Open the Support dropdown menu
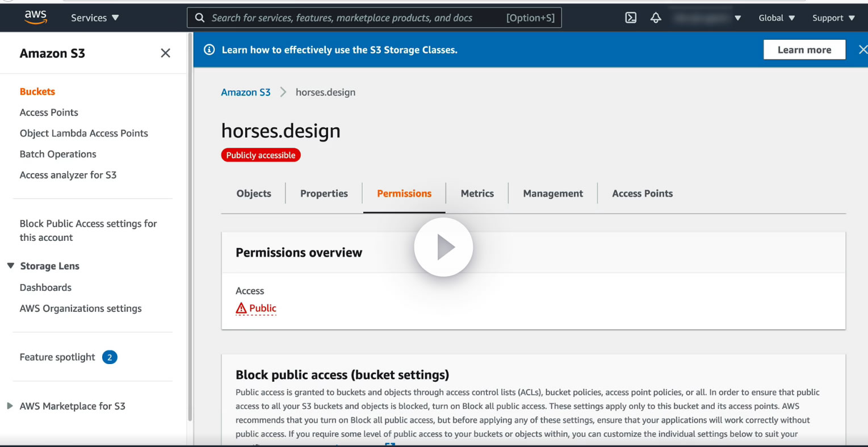The height and width of the screenshot is (447, 868). tap(833, 18)
